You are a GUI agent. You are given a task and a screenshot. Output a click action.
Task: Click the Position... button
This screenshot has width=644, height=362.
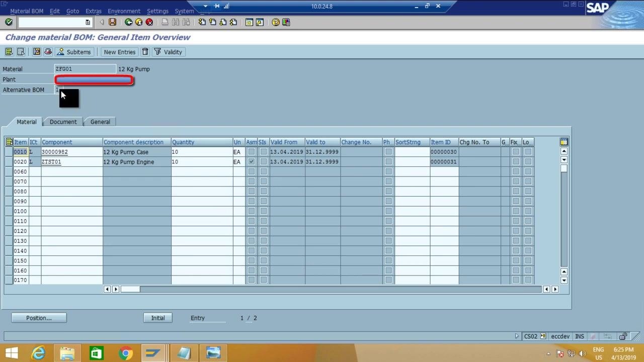coord(39,318)
